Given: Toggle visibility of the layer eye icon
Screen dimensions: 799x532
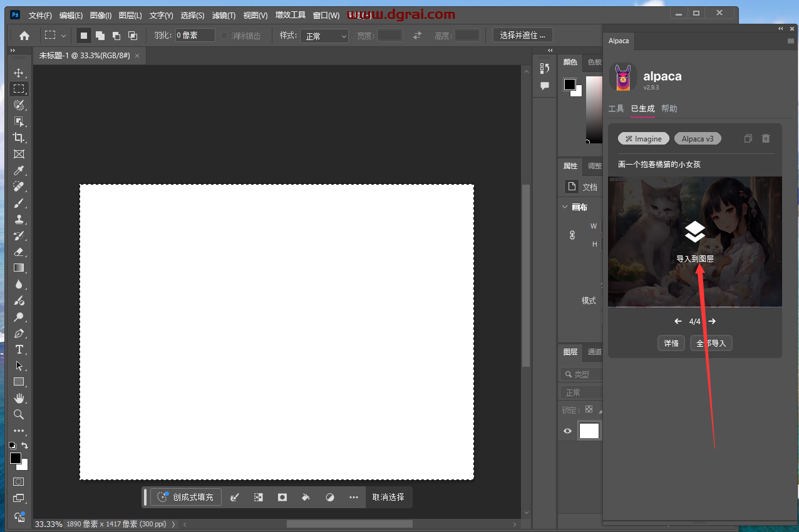Looking at the screenshot, I should click(567, 431).
